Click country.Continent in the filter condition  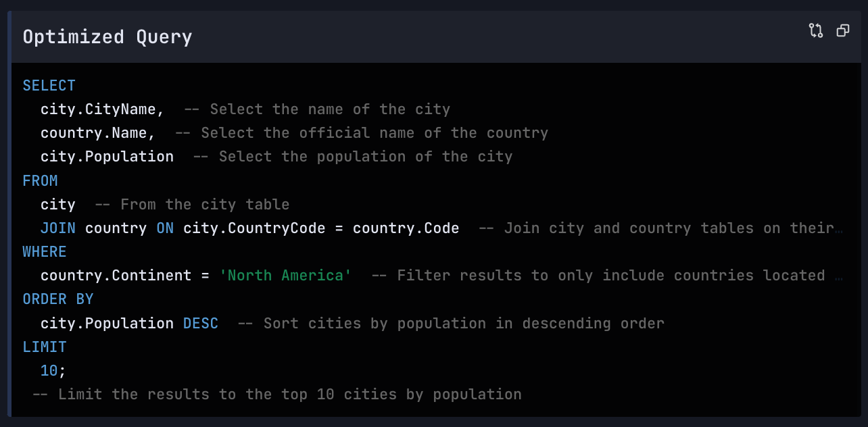tap(116, 276)
